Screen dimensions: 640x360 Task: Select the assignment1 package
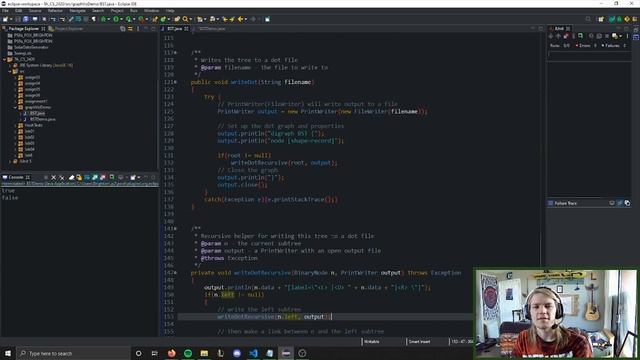[x=36, y=101]
